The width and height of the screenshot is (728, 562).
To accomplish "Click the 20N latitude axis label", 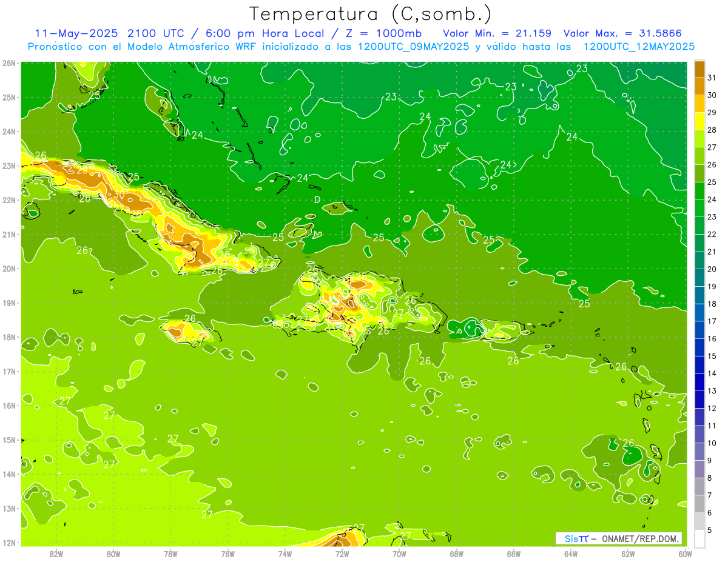I will 8,269.
